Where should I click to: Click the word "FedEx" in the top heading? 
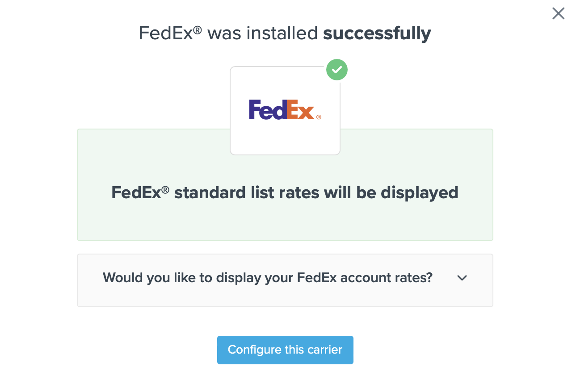tap(165, 33)
